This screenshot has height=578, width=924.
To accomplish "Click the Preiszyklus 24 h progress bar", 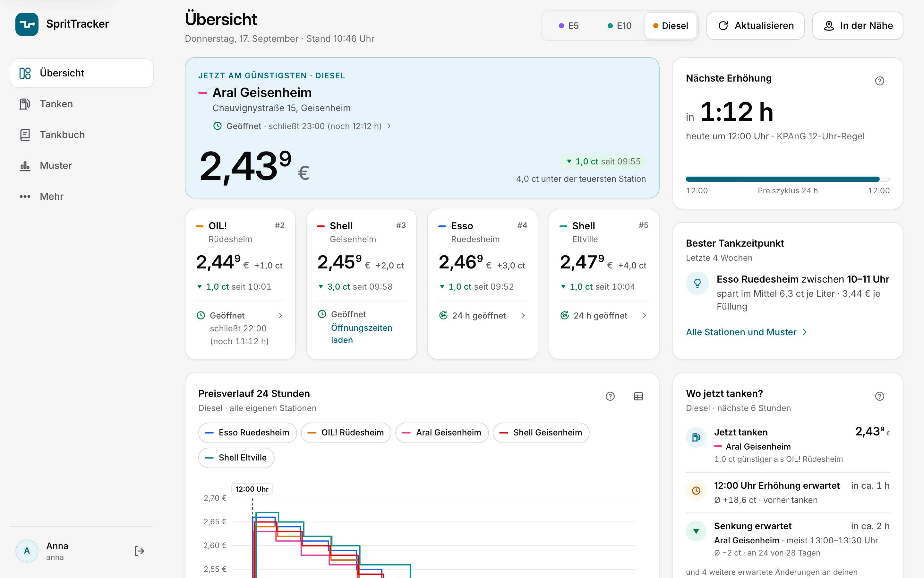I will coord(788,179).
